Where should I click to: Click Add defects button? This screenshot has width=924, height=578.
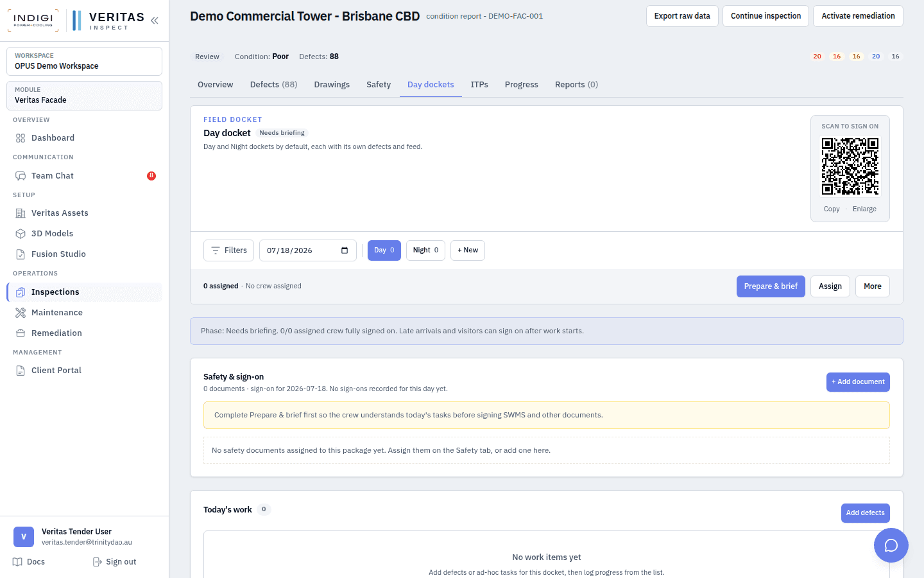865,513
